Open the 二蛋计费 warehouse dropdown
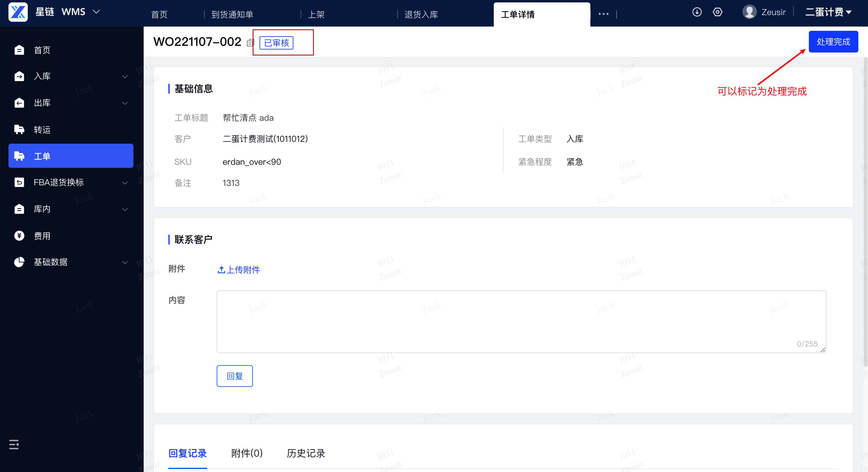868x472 pixels. click(828, 12)
